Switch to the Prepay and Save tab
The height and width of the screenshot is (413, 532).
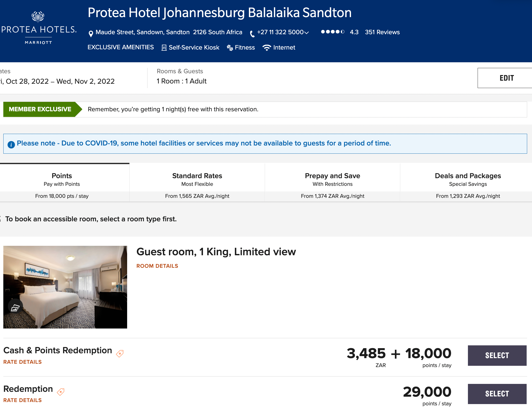(332, 179)
